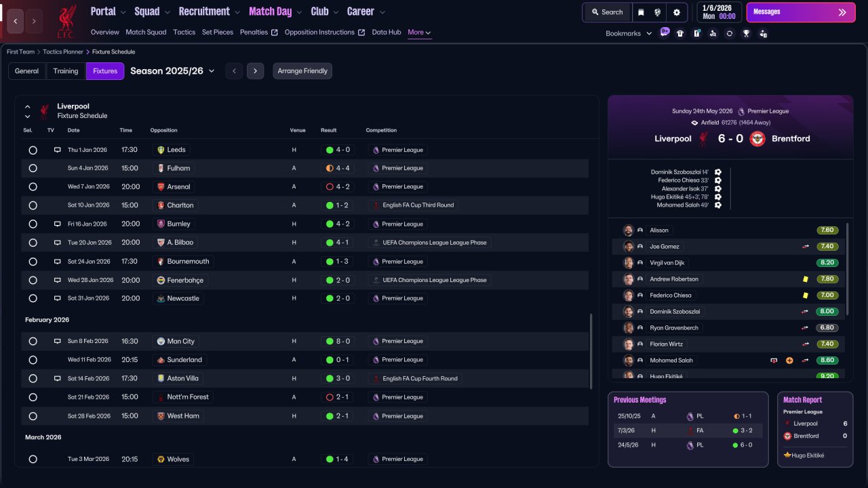Click the First Team breadcrumb link
The height and width of the screenshot is (488, 868).
(20, 52)
